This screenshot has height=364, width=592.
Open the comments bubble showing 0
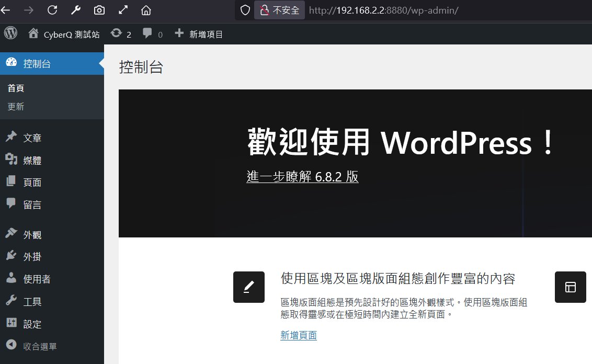point(153,34)
